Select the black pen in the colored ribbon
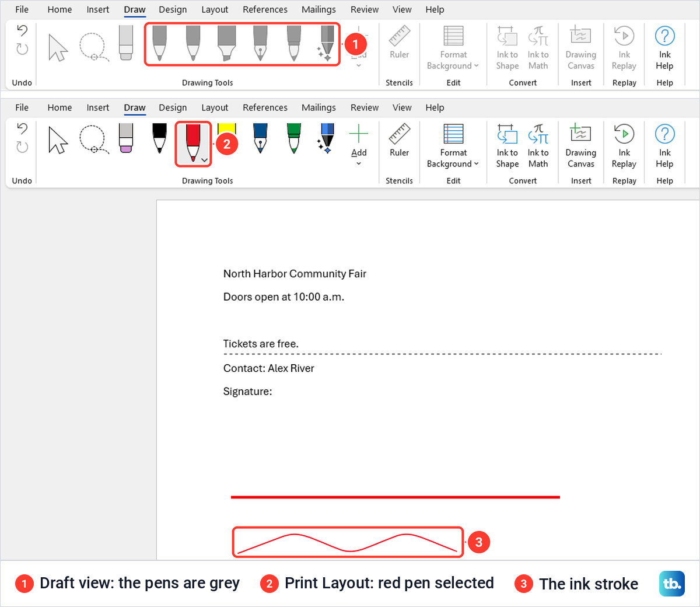 (x=159, y=138)
